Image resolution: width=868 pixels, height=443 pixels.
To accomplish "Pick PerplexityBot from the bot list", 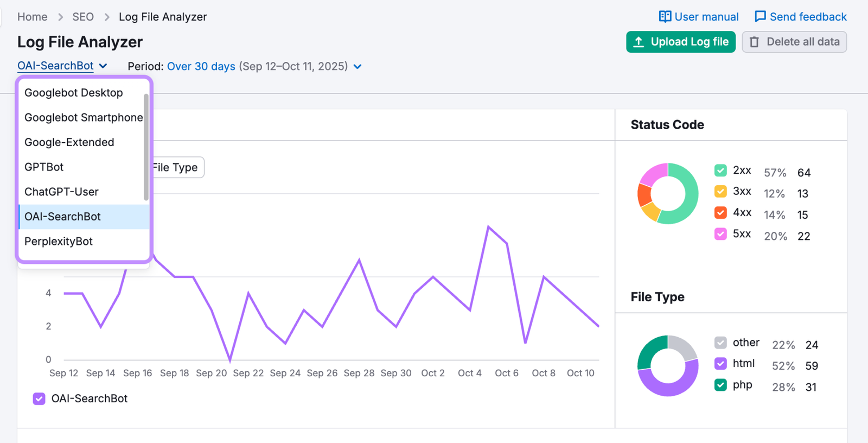I will coord(84,242).
